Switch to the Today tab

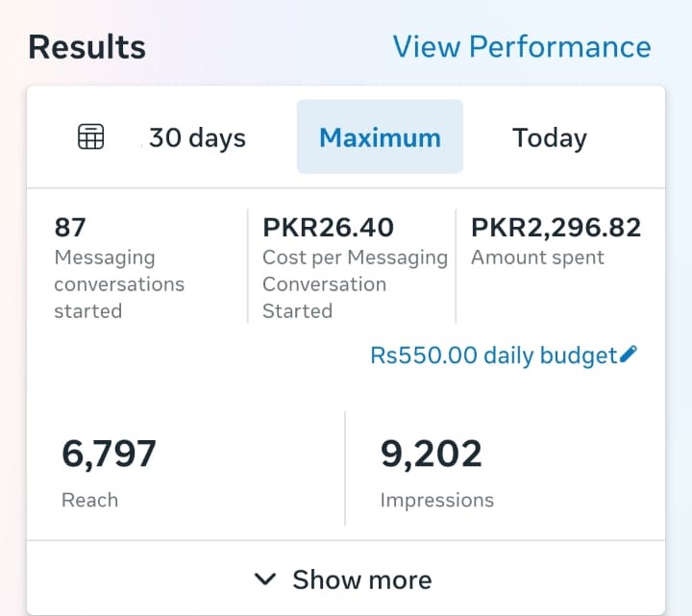pyautogui.click(x=550, y=137)
